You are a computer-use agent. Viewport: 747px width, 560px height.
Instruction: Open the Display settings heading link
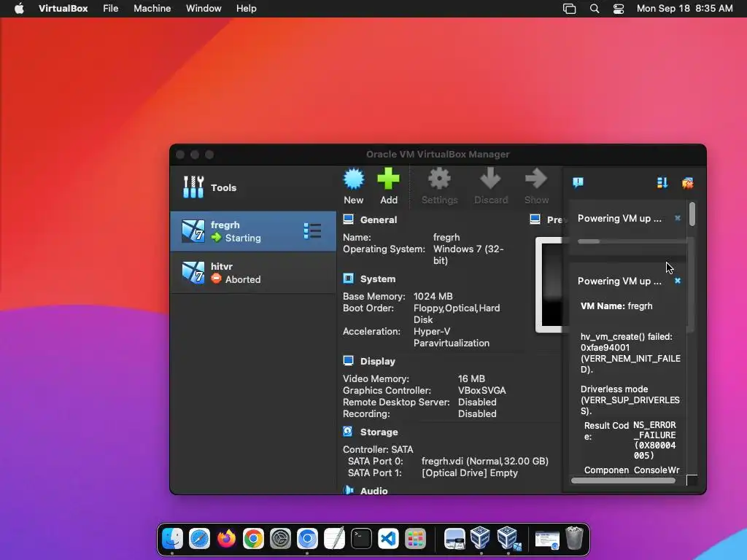378,362
